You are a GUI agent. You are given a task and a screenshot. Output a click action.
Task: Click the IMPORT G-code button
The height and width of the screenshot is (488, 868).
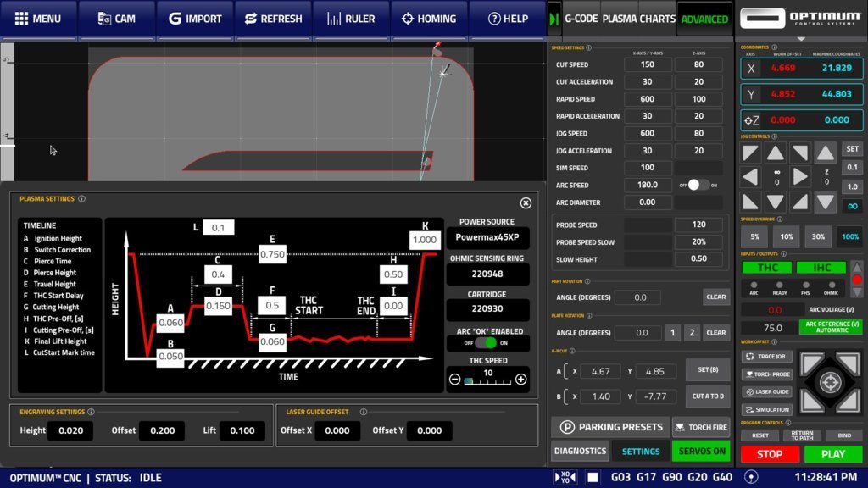pyautogui.click(x=195, y=19)
